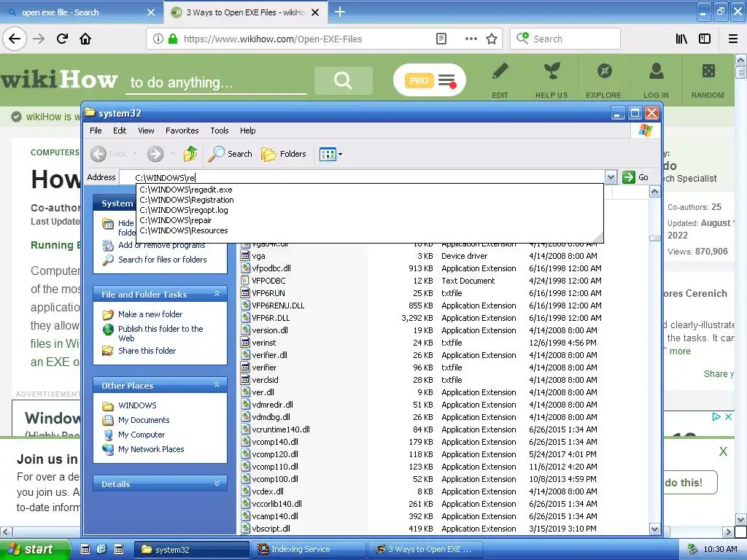Click the Explorer Forward arrow icon
Image resolution: width=747 pixels, height=560 pixels.
(155, 154)
